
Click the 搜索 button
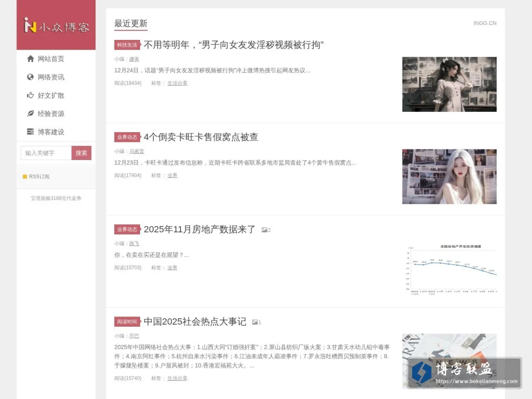(x=82, y=153)
